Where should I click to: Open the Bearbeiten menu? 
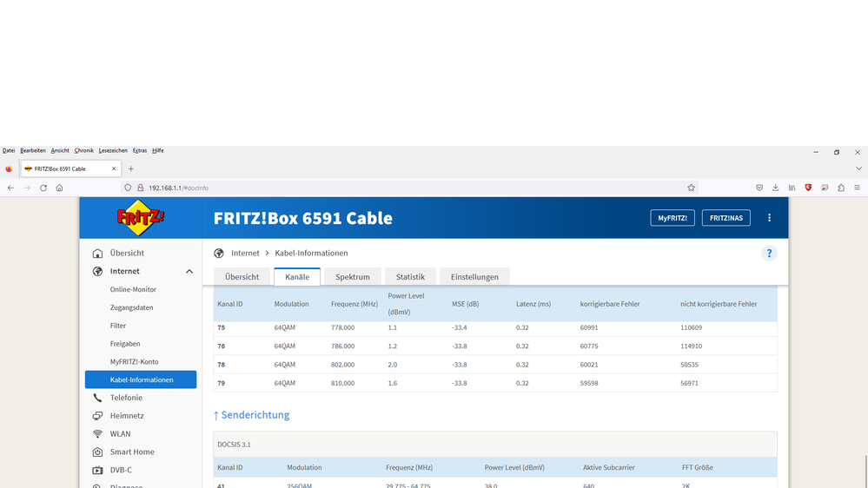pyautogui.click(x=33, y=150)
